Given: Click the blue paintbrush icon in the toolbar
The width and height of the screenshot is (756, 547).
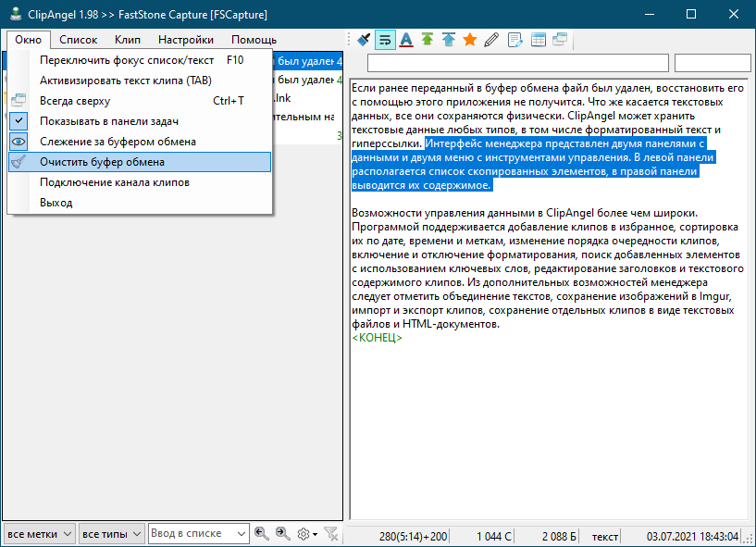Looking at the screenshot, I should (364, 40).
